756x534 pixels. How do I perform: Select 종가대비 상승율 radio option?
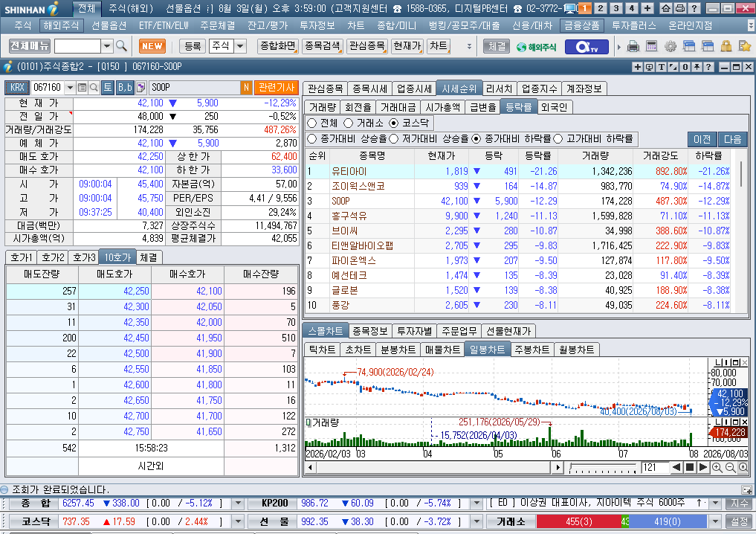point(312,139)
